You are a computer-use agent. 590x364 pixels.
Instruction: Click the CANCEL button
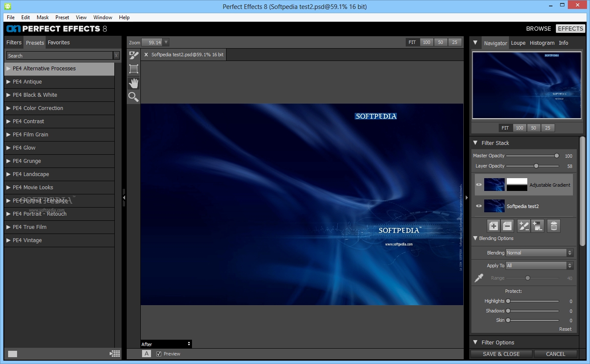pyautogui.click(x=555, y=354)
